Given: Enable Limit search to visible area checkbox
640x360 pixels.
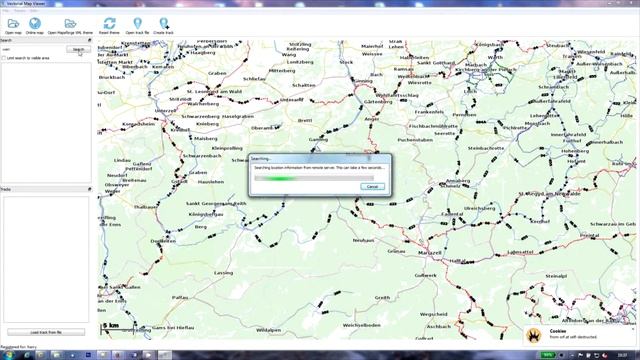Looking at the screenshot, I should (4, 58).
